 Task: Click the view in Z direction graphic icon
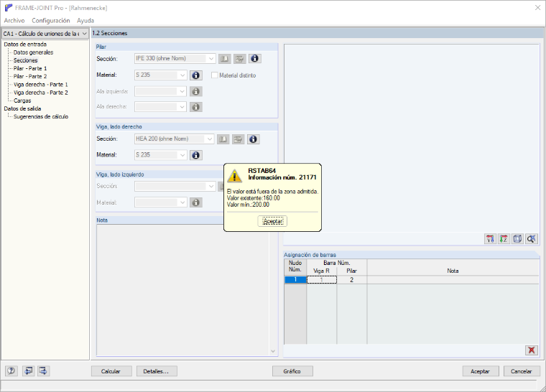(504, 239)
